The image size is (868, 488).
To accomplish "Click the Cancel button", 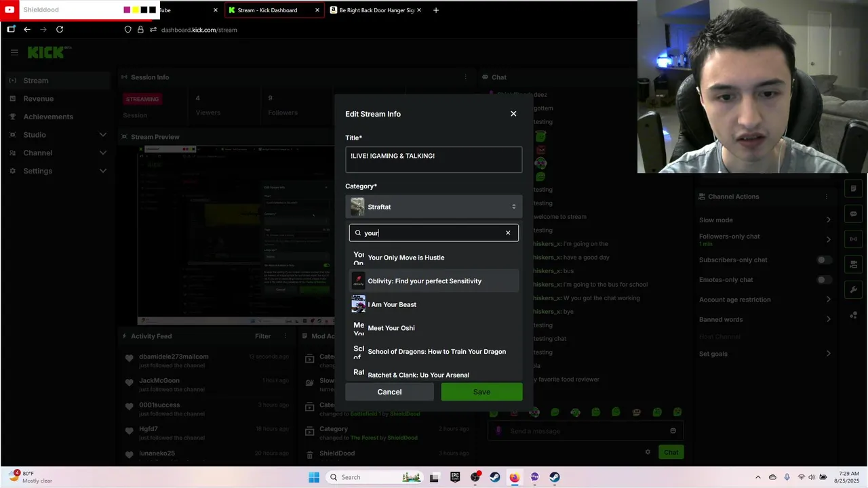I will pos(389,392).
